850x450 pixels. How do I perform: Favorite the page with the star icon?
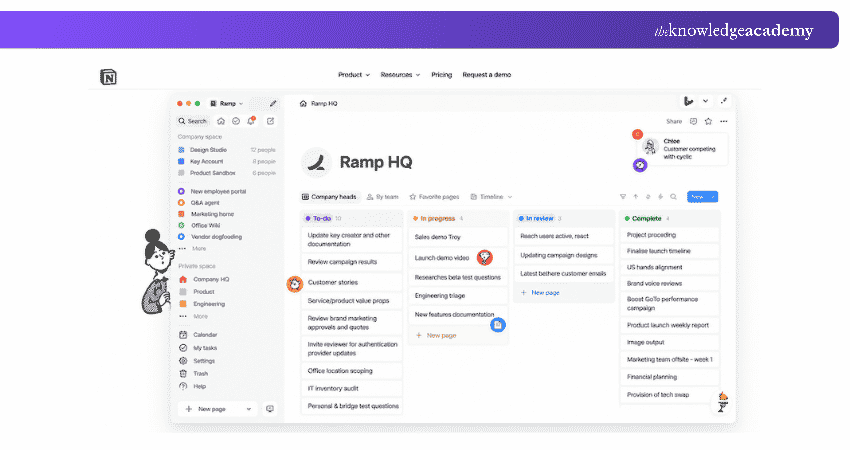point(708,121)
